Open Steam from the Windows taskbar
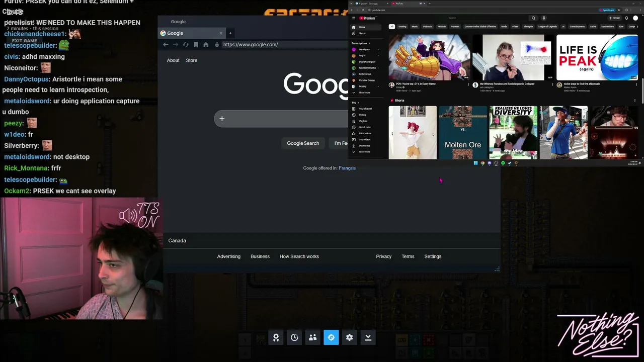 (509, 163)
